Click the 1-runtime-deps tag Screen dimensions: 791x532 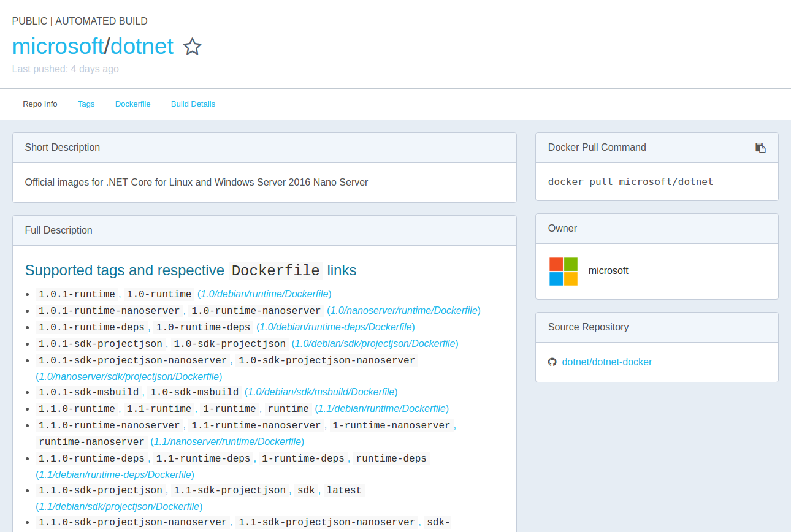tap(303, 458)
